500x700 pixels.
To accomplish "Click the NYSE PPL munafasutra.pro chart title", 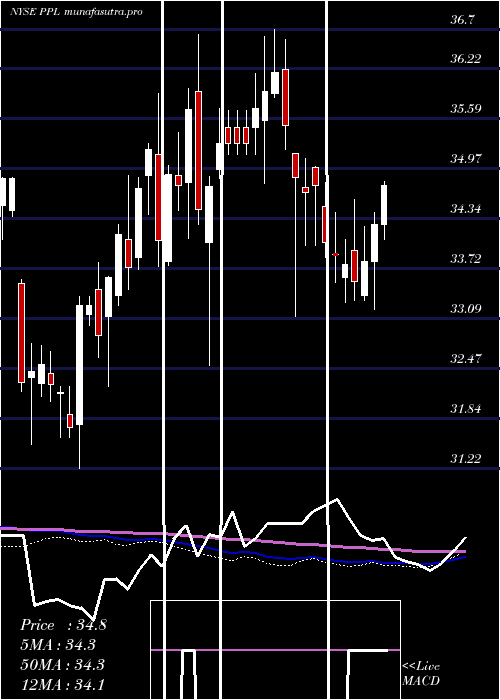I will pyautogui.click(x=76, y=12).
